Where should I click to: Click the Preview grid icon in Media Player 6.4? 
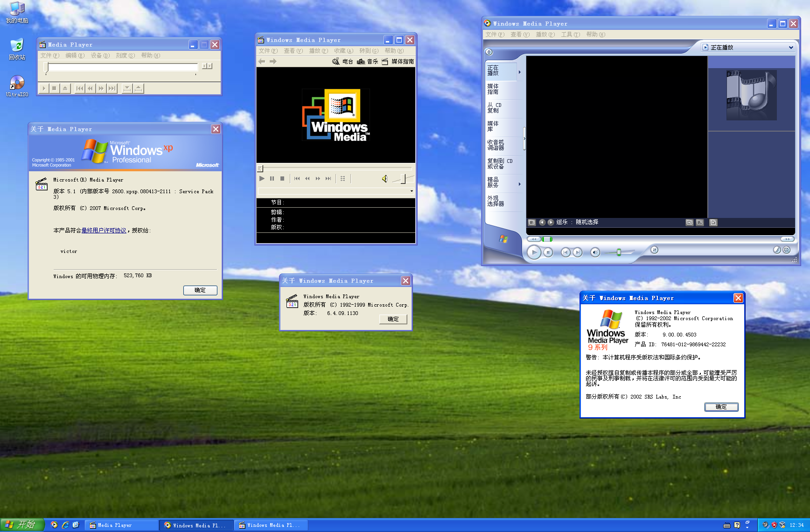343,179
